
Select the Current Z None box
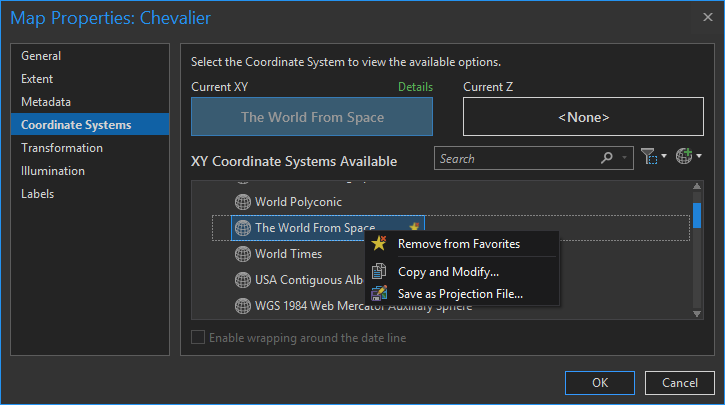click(583, 117)
